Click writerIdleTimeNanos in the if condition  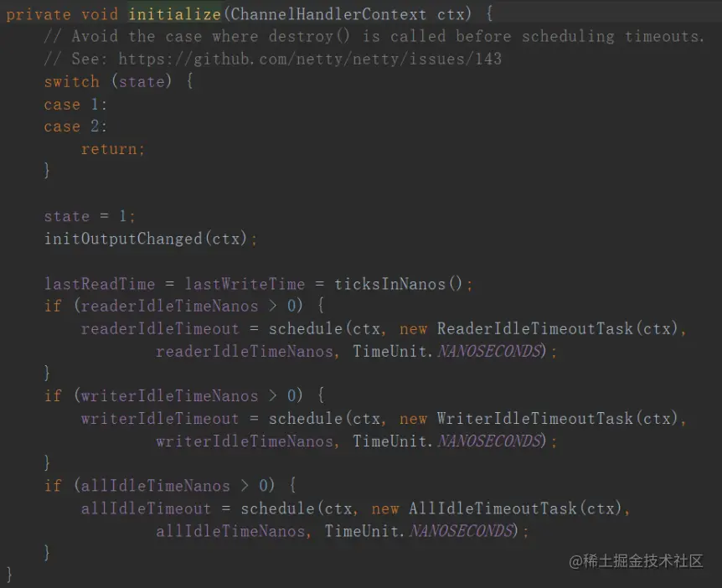(x=169, y=395)
